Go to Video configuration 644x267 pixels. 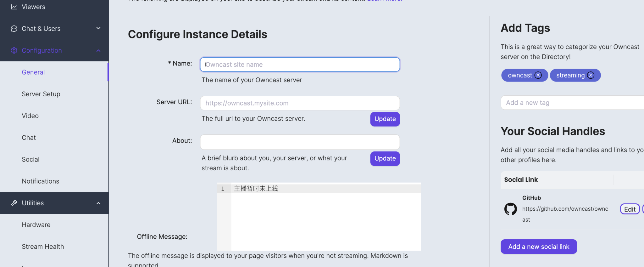(x=30, y=116)
